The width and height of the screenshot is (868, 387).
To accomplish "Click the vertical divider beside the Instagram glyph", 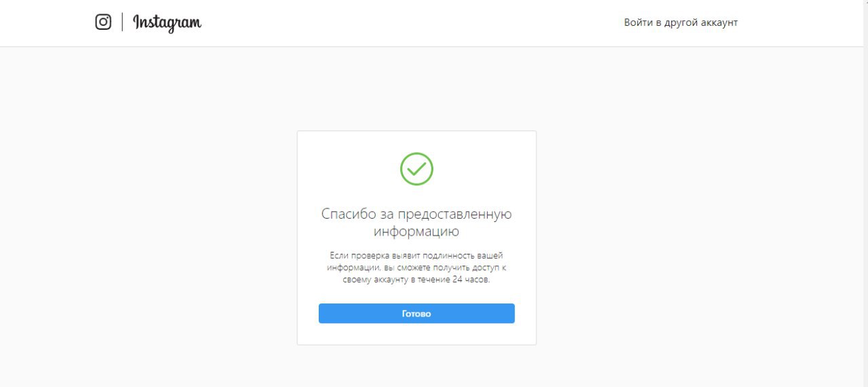I will click(122, 22).
